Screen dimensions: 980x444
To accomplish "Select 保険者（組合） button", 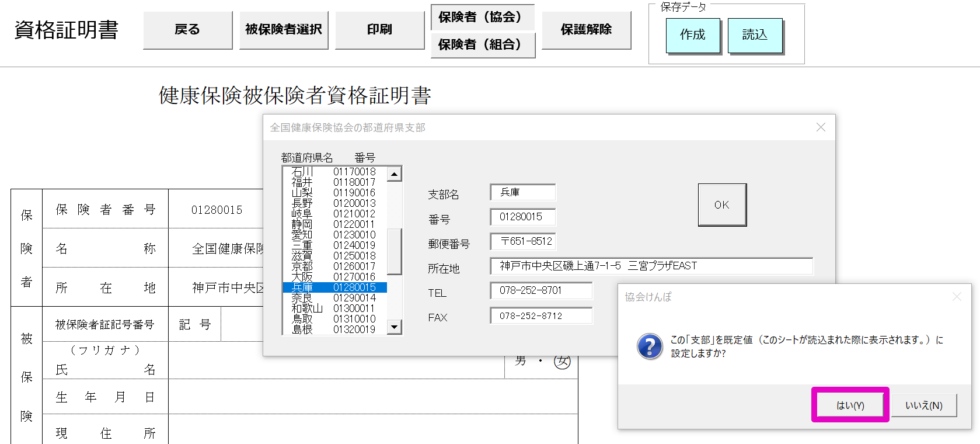I will point(482,45).
